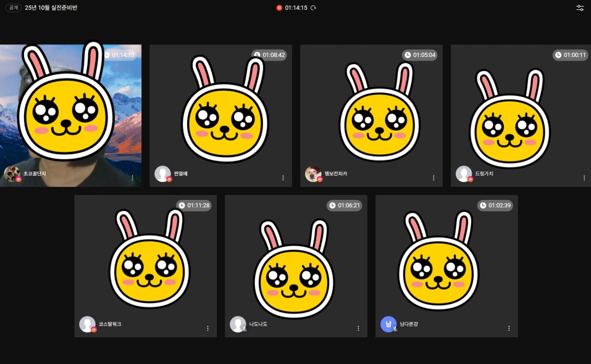Open the more options menu on 초코꿀단지's tile
591x364 pixels.
coord(132,178)
